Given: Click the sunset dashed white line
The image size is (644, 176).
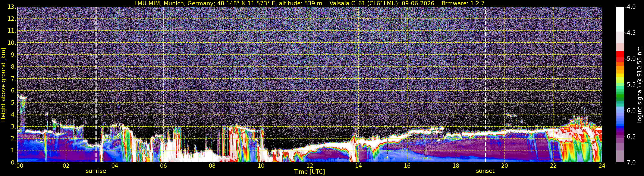Looking at the screenshot, I should (485, 85).
